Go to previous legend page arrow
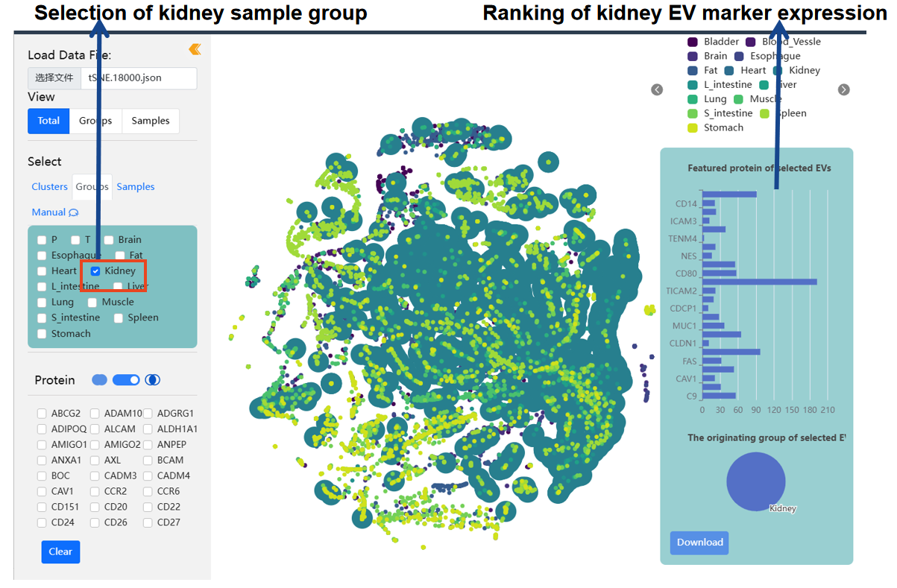The height and width of the screenshot is (588, 897). coord(657,89)
